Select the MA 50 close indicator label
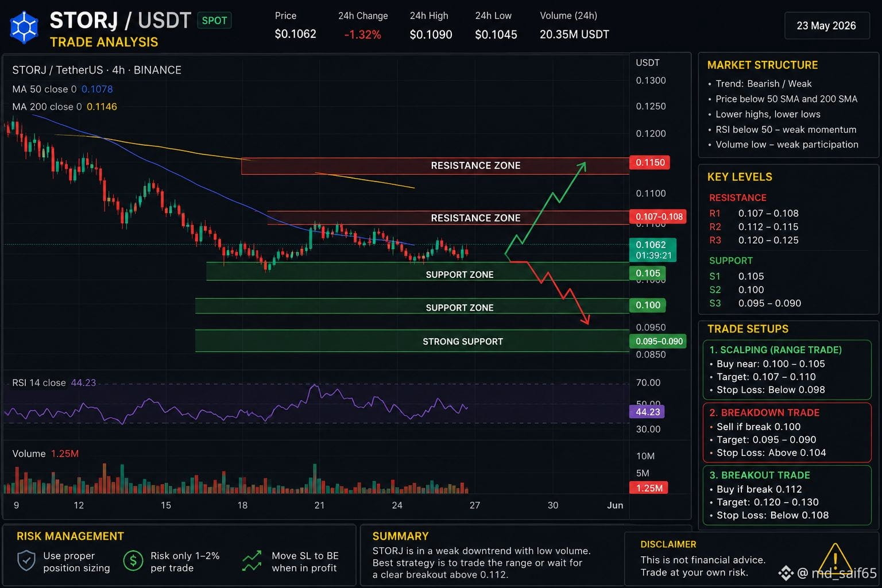 [63, 89]
